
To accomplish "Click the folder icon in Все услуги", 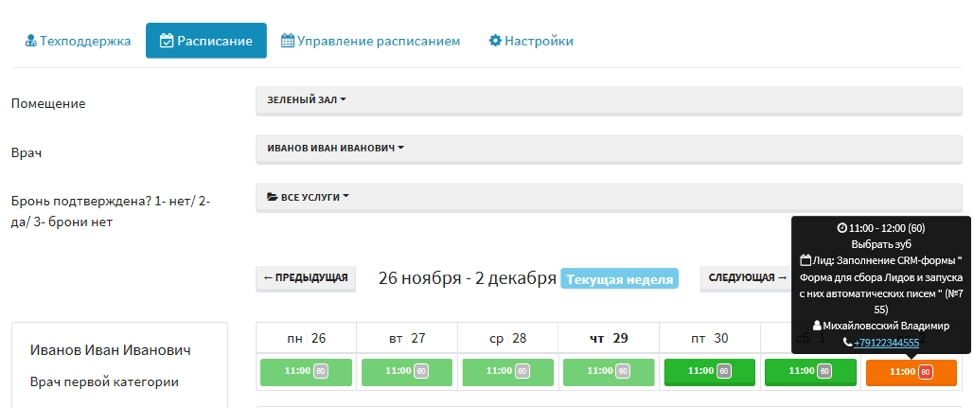I will tap(272, 197).
